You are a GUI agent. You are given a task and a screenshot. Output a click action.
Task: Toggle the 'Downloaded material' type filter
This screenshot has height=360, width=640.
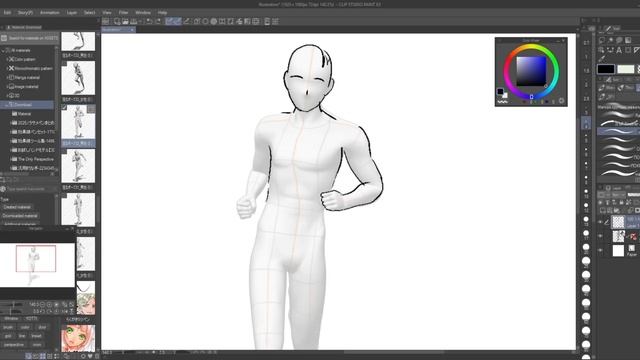pyautogui.click(x=20, y=216)
